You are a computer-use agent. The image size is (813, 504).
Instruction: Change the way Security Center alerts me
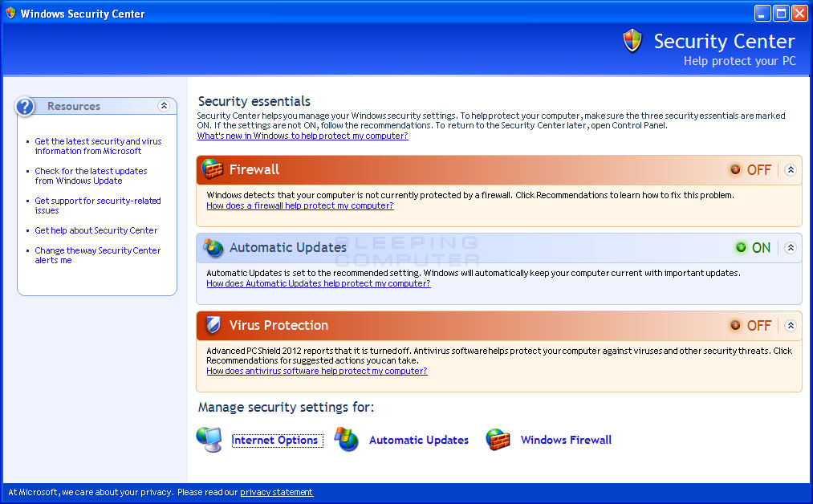(97, 255)
